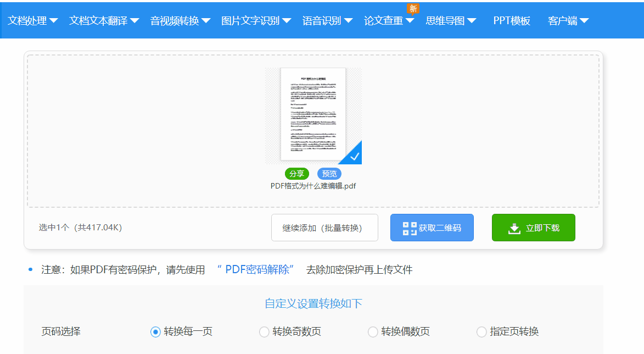
Task: Select the 转换奇数页 radio button
Action: click(x=264, y=331)
